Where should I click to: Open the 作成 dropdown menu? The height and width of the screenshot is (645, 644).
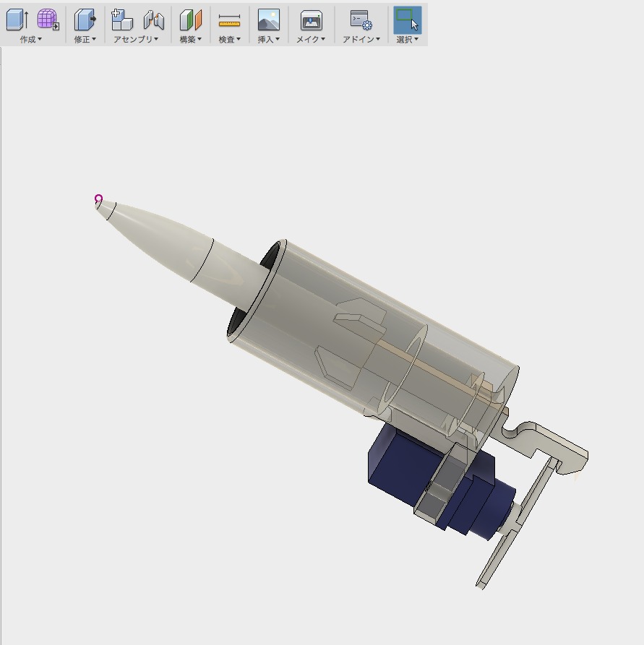pos(31,39)
